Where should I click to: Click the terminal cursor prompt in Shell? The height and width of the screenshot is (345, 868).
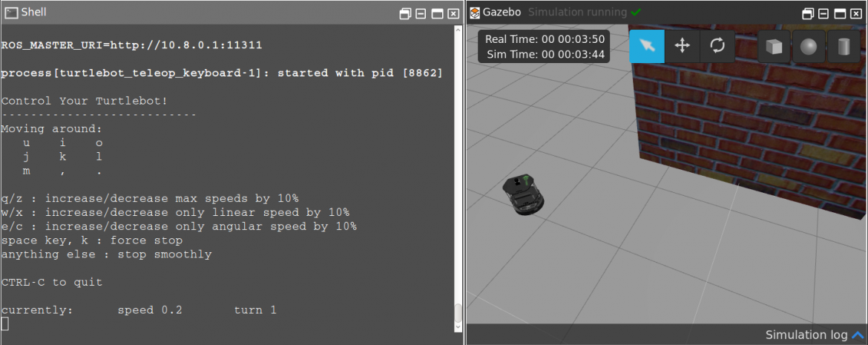pos(5,323)
